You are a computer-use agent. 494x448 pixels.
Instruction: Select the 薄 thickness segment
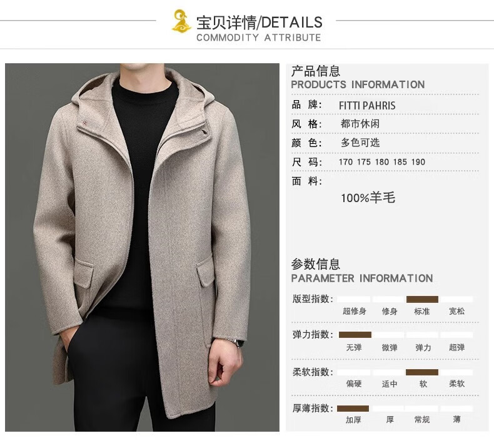[x=457, y=409]
